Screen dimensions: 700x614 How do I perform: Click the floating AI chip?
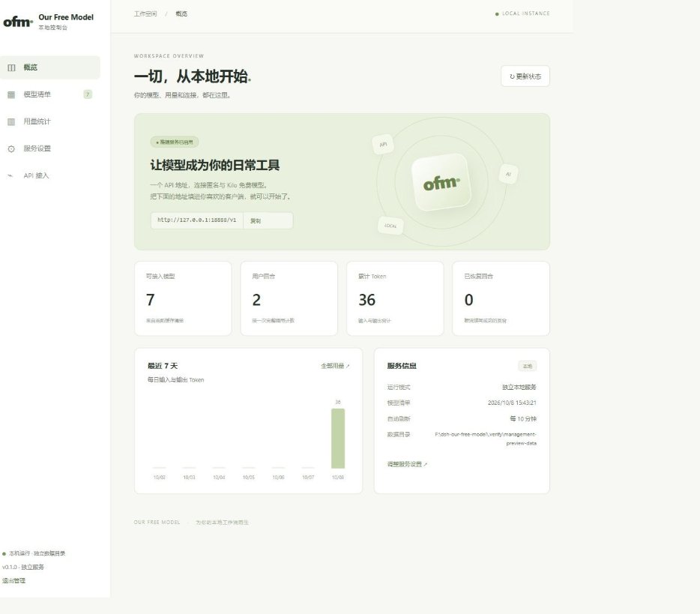pyautogui.click(x=508, y=174)
